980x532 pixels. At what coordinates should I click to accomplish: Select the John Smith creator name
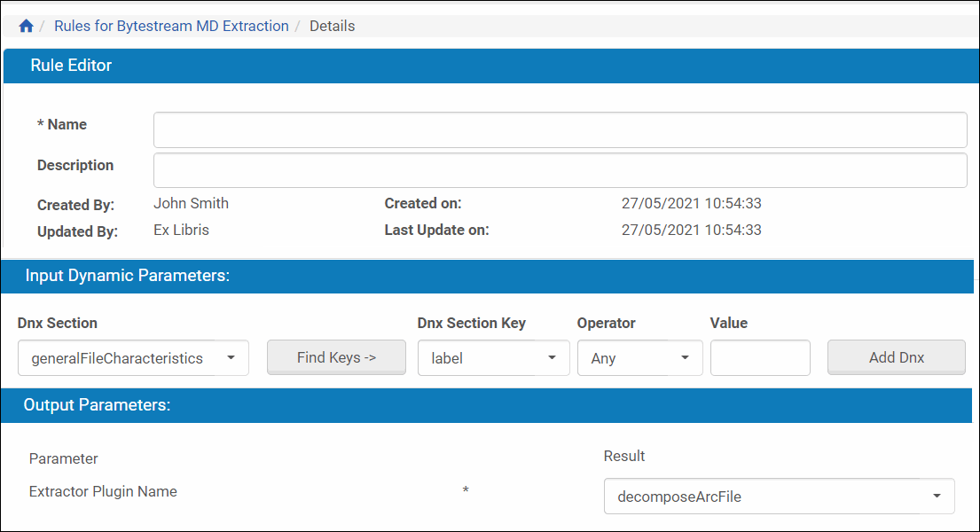[191, 204]
